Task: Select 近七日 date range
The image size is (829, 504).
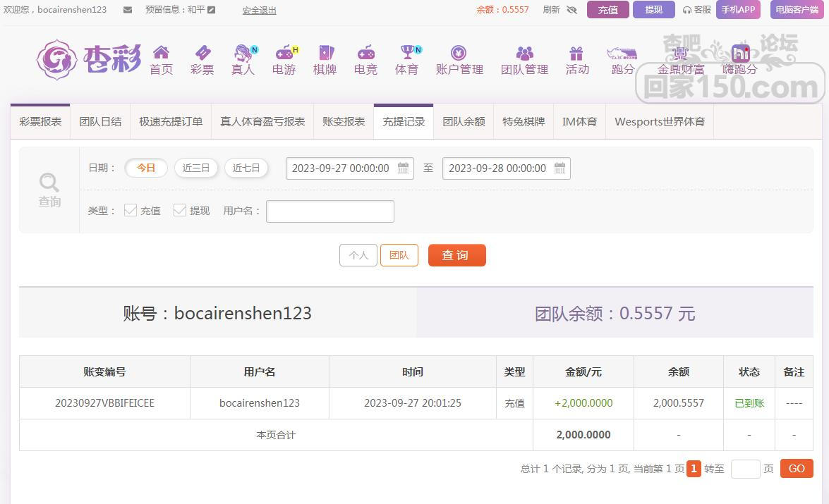Action: click(x=246, y=168)
